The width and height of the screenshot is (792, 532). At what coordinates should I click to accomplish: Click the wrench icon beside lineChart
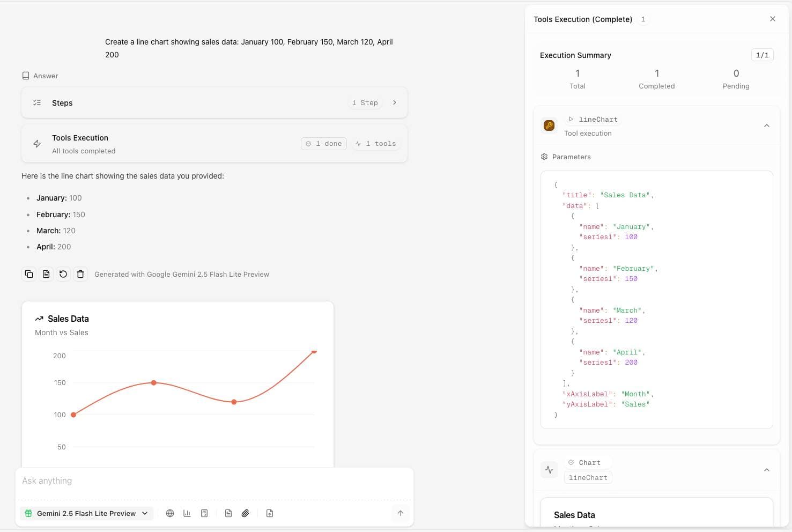coord(549,125)
